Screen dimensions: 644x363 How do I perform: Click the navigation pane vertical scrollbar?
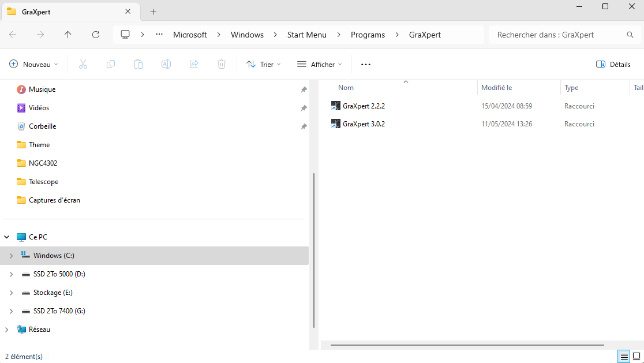click(314, 250)
